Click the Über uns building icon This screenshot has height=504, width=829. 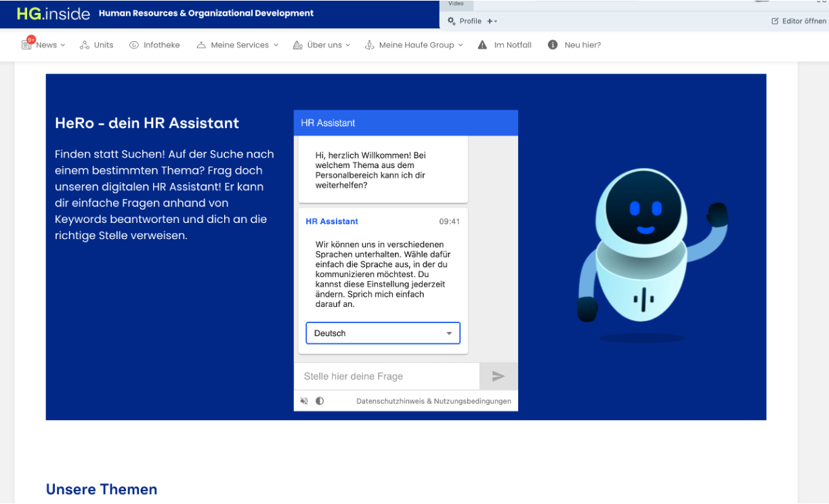point(297,45)
